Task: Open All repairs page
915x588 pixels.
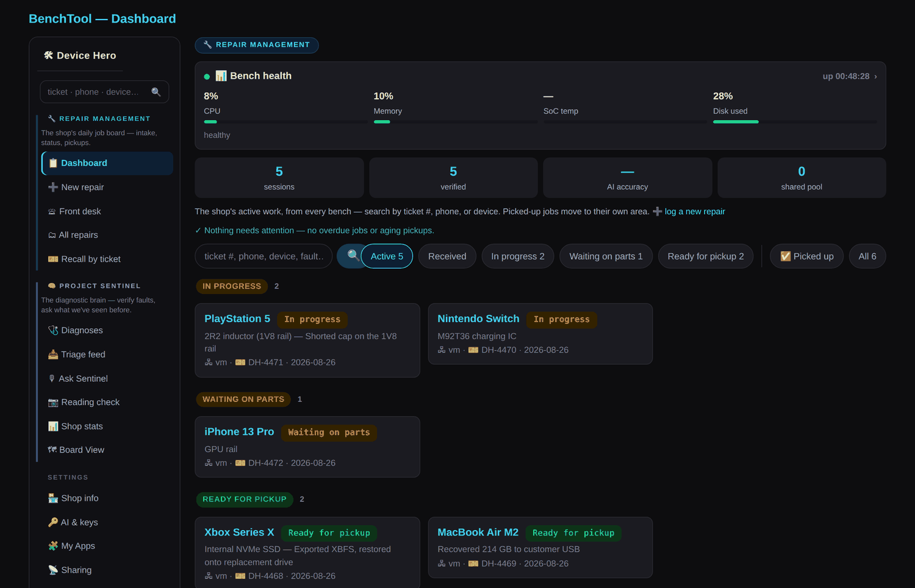Action: (107, 235)
